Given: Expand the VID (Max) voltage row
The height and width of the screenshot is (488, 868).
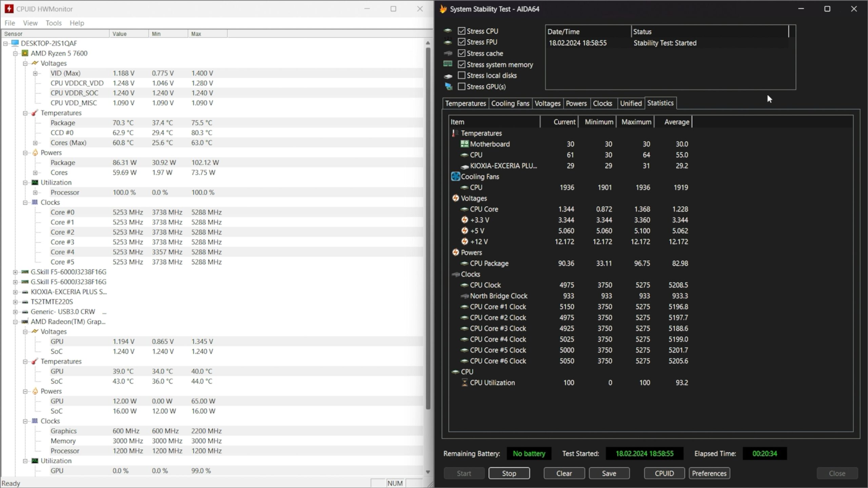Looking at the screenshot, I should (35, 74).
